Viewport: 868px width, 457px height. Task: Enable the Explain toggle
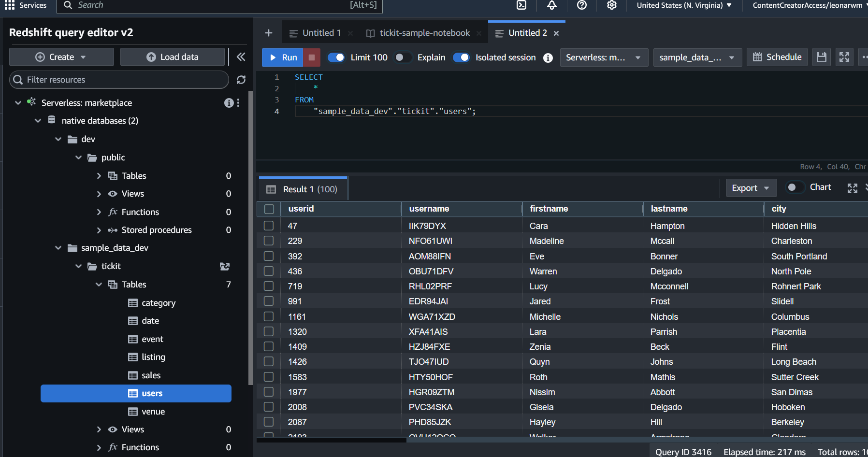click(x=403, y=57)
